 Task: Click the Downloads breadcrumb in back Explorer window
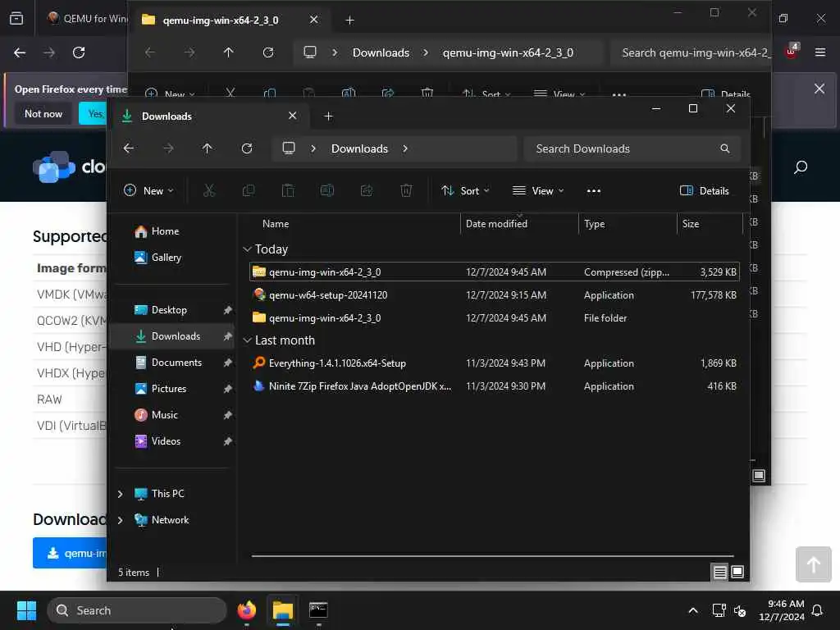point(381,52)
